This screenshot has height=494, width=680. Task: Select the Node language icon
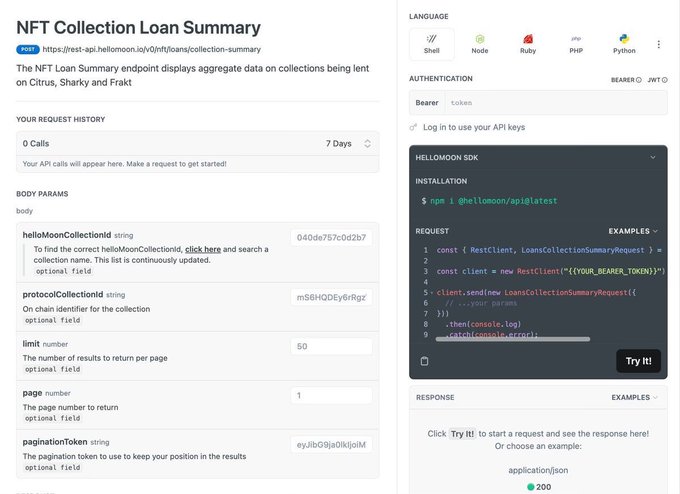point(480,44)
